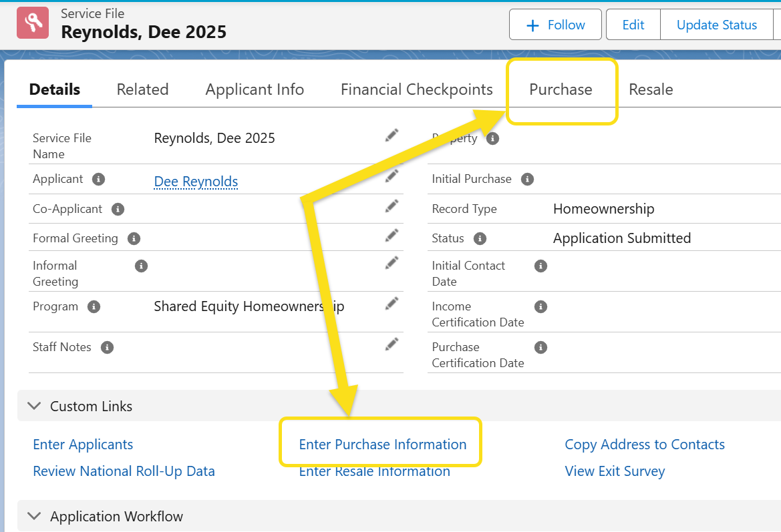781x532 pixels.
Task: Click pencil icon next to Formal Greeting
Action: coord(392,236)
